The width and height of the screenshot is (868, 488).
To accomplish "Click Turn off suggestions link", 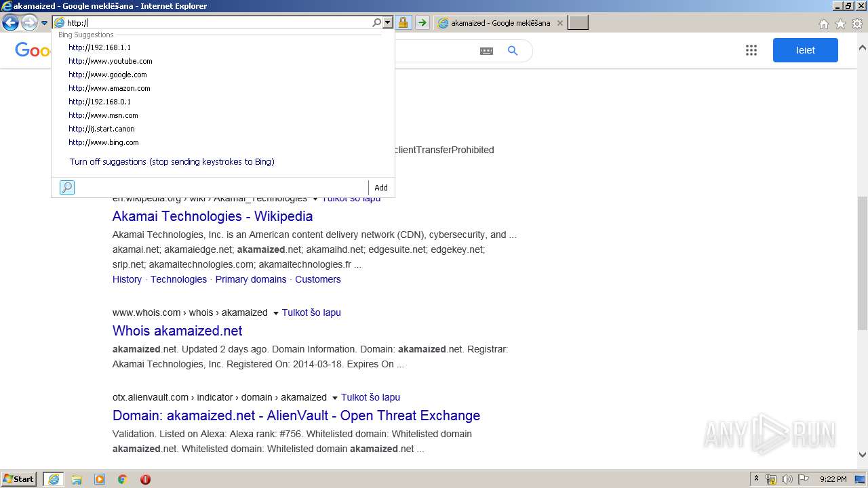I will 172,162.
